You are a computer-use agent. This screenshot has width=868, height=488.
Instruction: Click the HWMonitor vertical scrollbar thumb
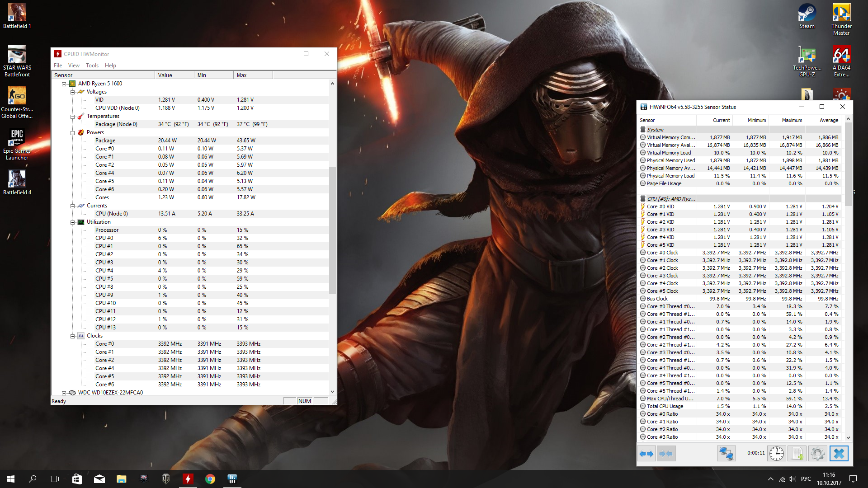pos(332,230)
